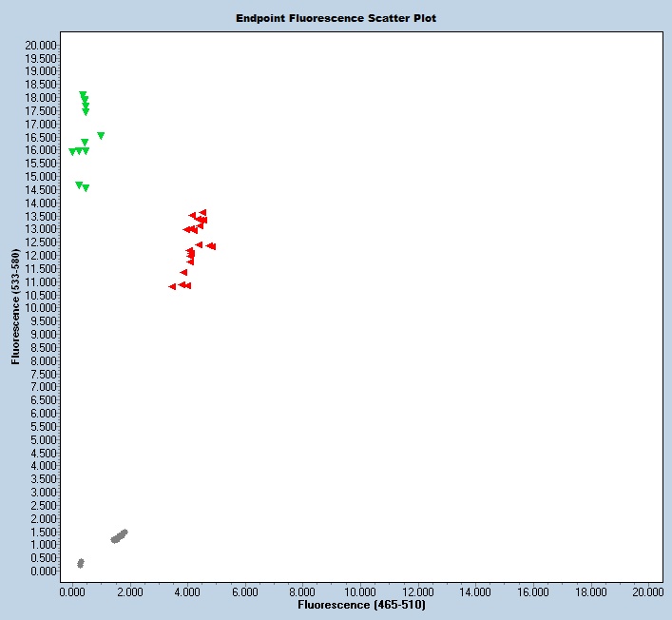Click the topmost red triangle data point

(202, 213)
